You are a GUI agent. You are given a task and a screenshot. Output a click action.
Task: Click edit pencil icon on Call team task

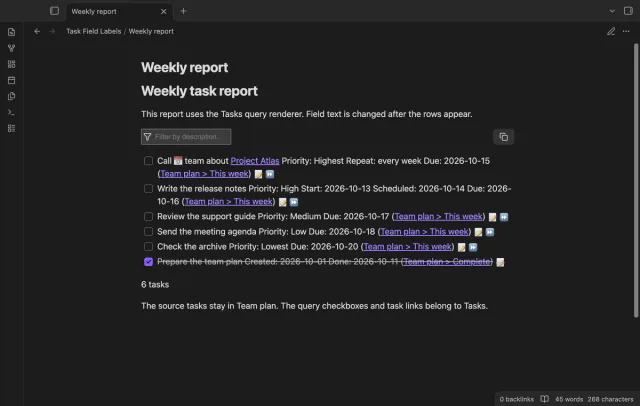pos(258,174)
